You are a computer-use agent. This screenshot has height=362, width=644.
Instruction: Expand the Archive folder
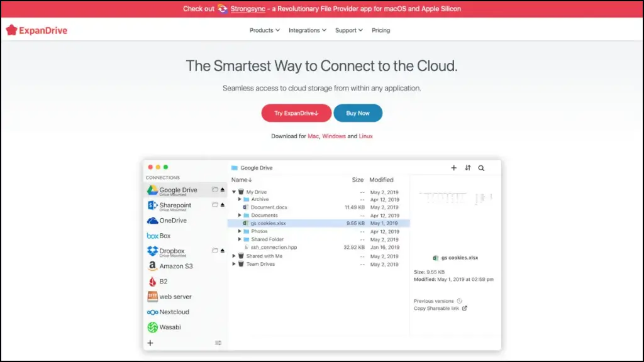(240, 199)
